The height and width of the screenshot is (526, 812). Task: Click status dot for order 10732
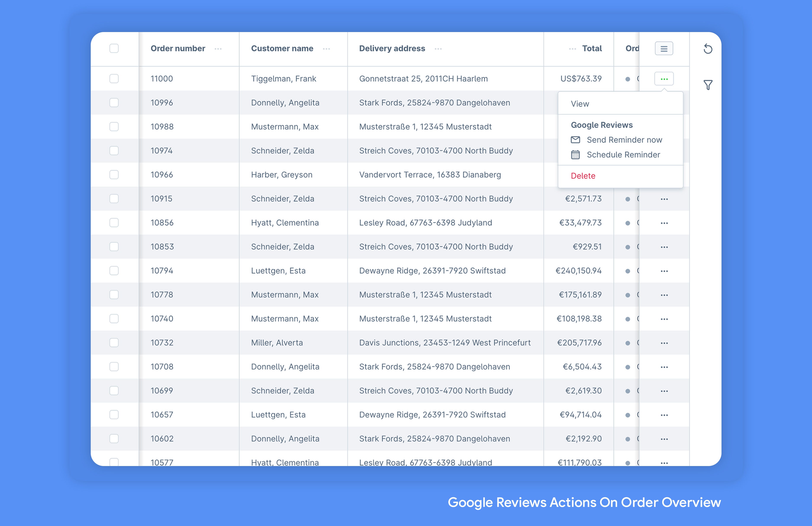click(628, 343)
